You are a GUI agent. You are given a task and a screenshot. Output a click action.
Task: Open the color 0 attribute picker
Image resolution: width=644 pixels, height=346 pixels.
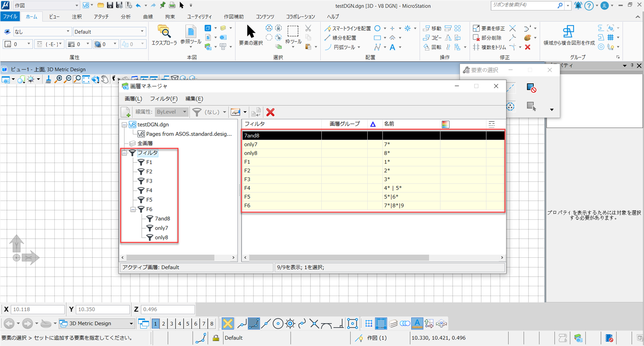click(x=106, y=44)
